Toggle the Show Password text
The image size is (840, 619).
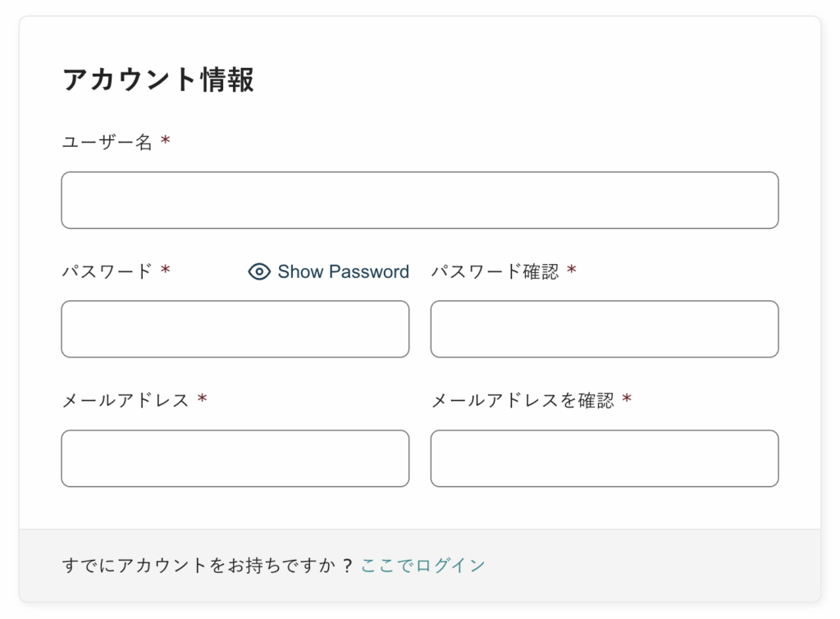tap(343, 272)
